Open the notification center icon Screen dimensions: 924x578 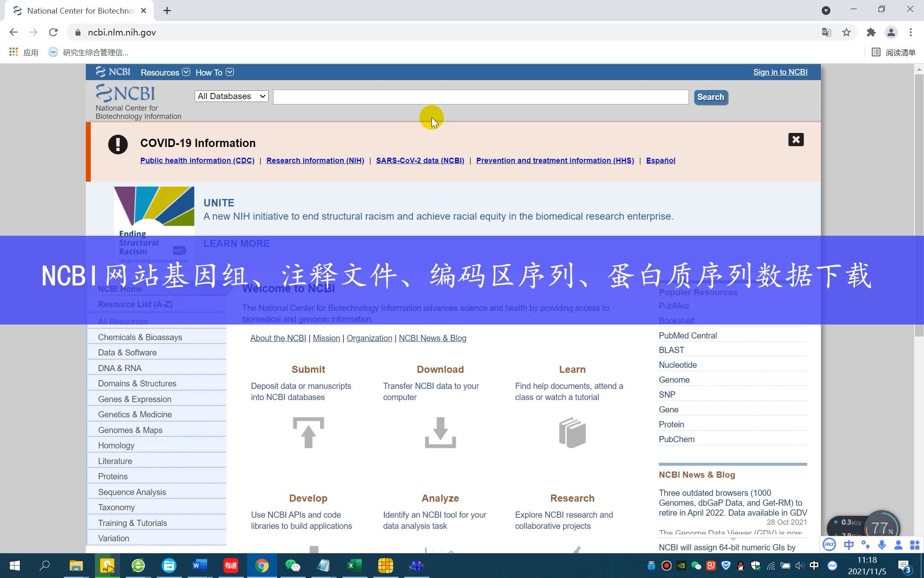(905, 566)
